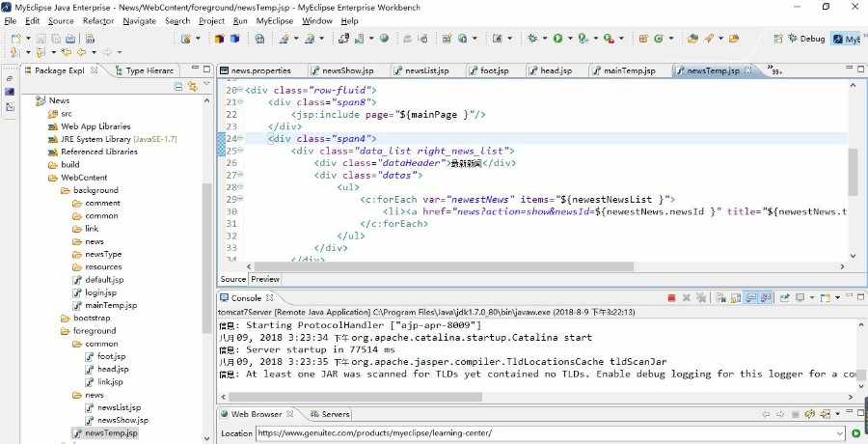Click code line 22 jsp:include statement
This screenshot has height=444, width=868.
coord(389,114)
